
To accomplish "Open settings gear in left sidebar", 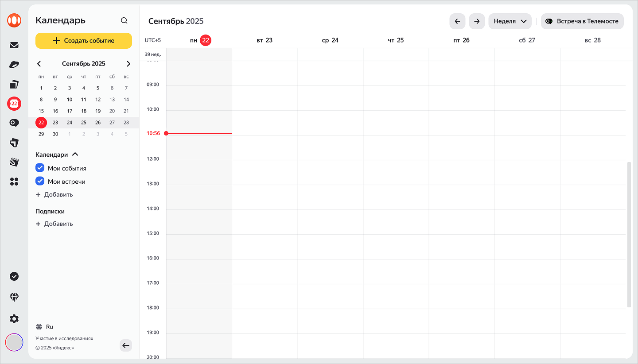I will [14, 319].
